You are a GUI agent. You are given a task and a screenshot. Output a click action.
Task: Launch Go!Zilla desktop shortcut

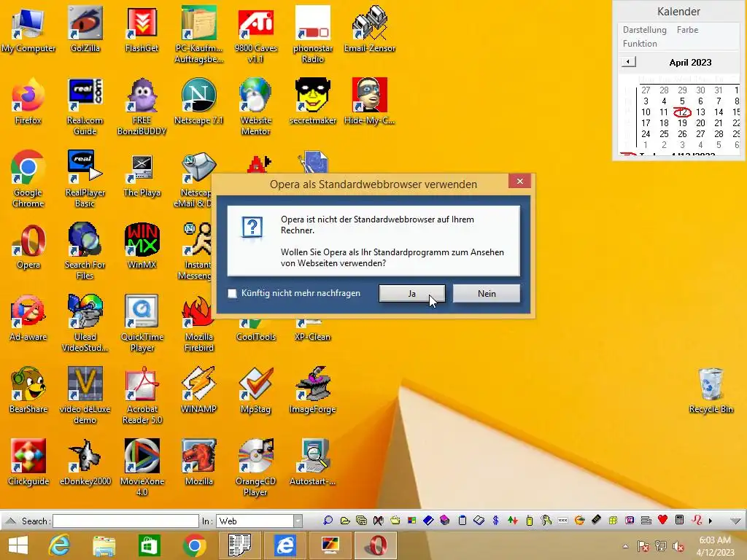pos(85,29)
